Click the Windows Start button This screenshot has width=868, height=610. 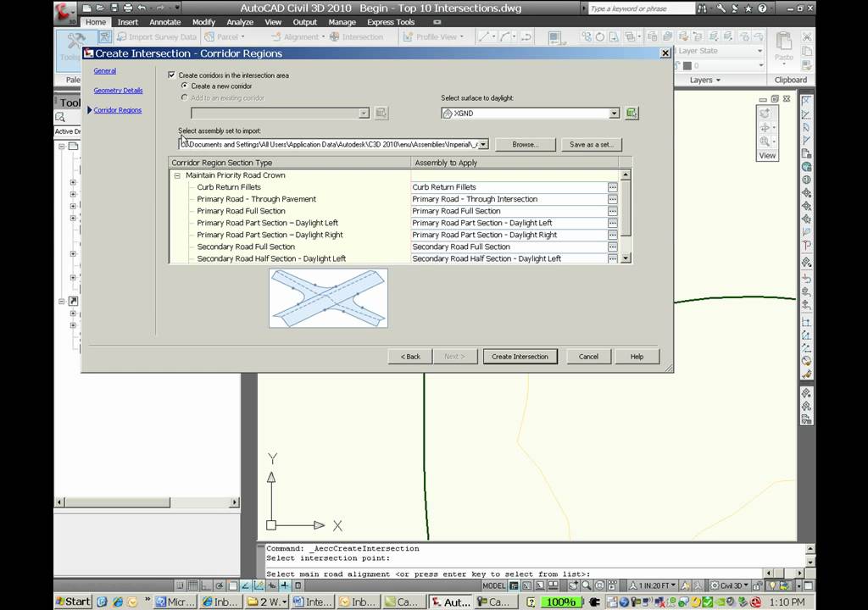click(x=73, y=602)
